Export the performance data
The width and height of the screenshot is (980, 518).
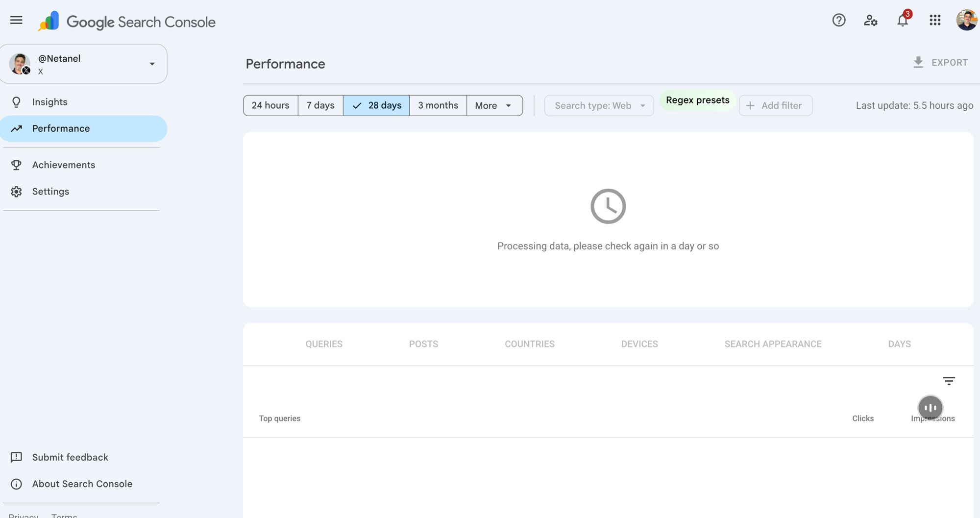point(940,63)
